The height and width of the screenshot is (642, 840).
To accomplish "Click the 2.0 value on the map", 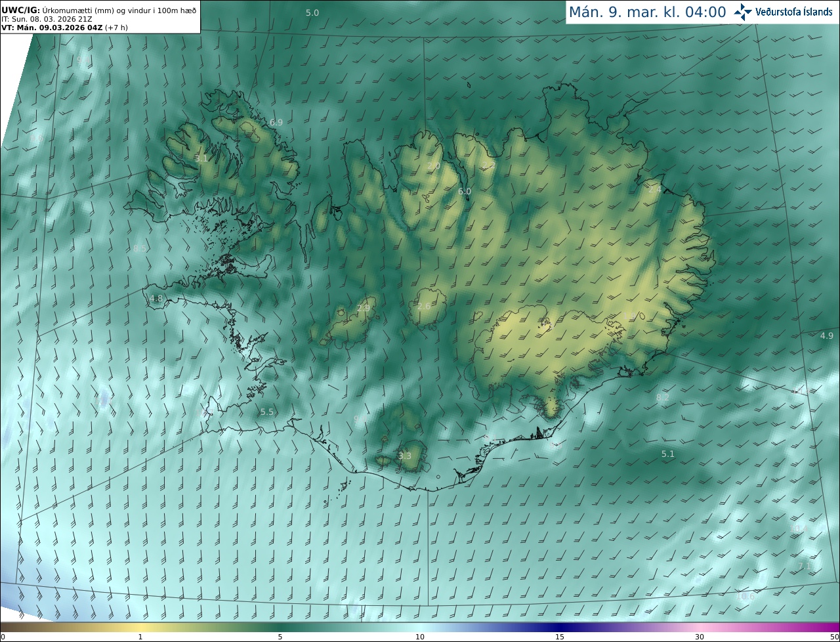I will (x=434, y=166).
